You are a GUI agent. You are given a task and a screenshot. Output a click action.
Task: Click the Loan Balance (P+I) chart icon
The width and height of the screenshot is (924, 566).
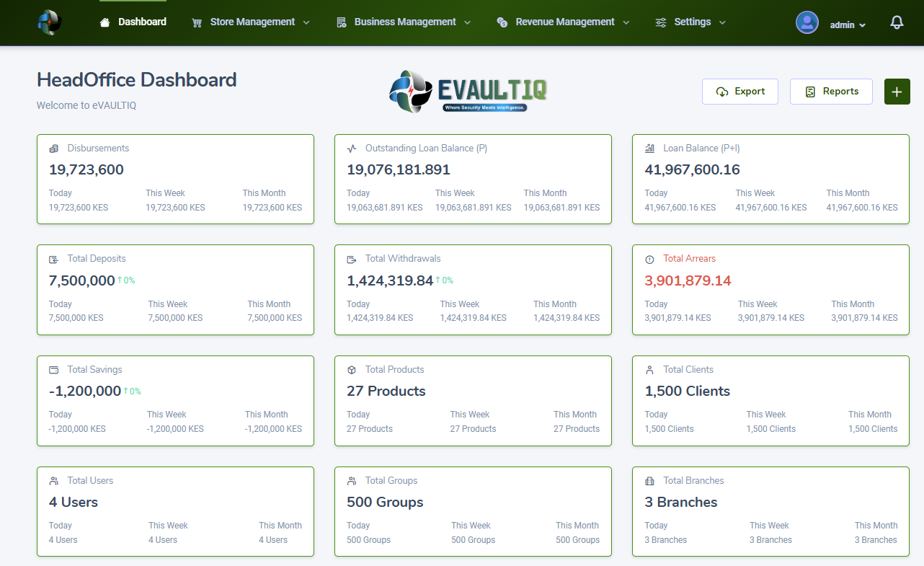(649, 148)
